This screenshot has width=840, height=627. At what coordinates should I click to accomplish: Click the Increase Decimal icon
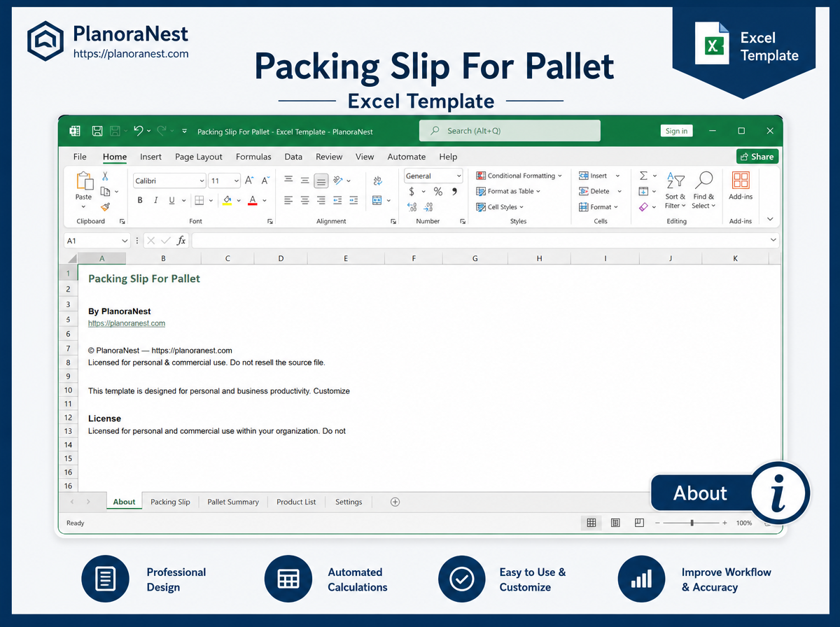coord(412,207)
